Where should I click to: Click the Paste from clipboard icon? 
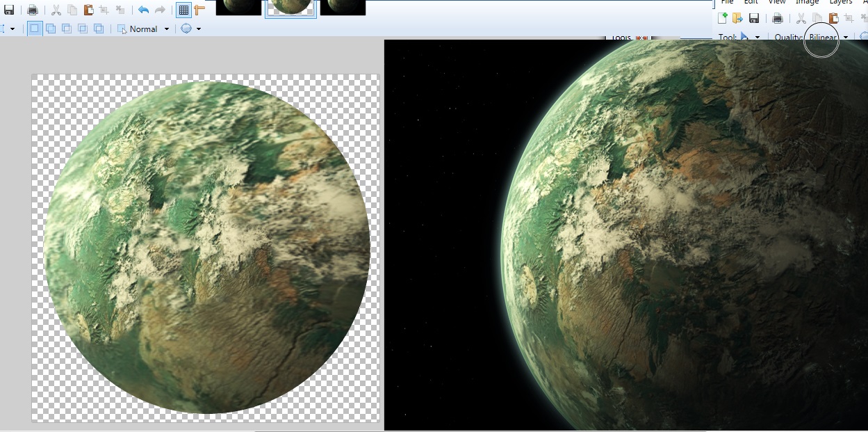pos(88,9)
